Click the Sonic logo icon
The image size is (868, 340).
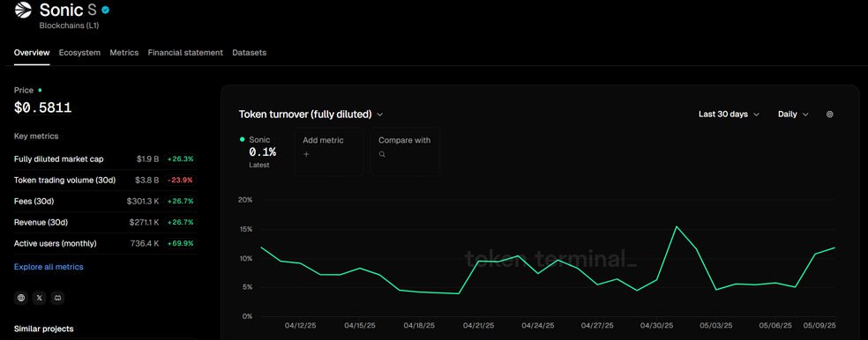coord(23,11)
